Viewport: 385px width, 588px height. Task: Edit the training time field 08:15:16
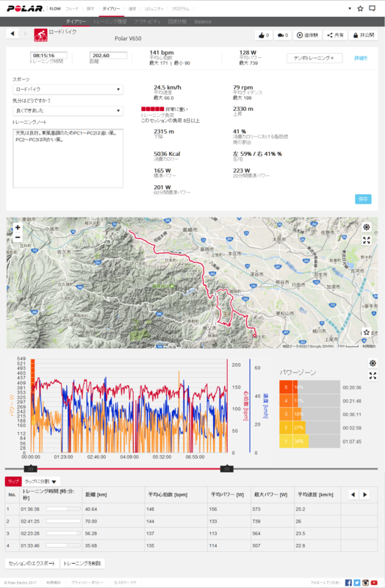[48, 56]
